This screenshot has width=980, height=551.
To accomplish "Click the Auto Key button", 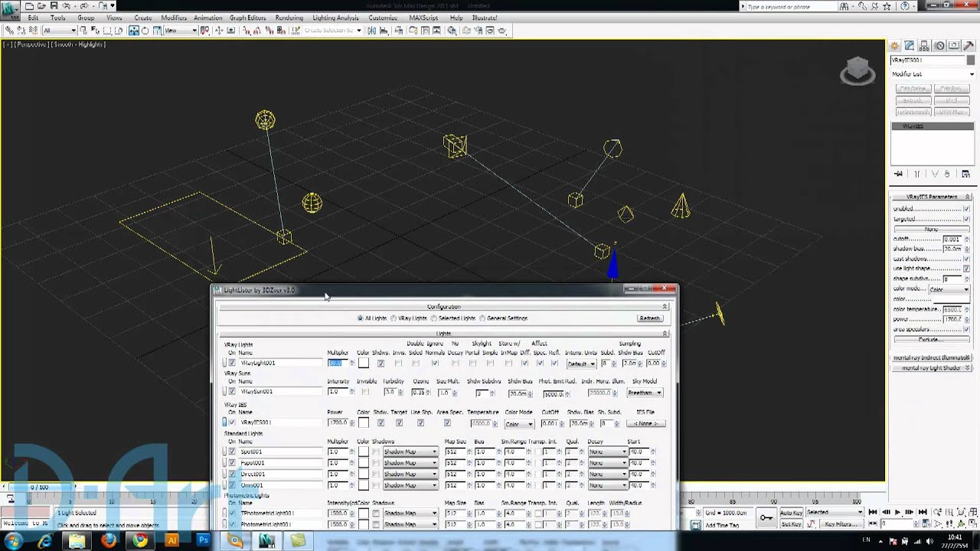I will (791, 512).
